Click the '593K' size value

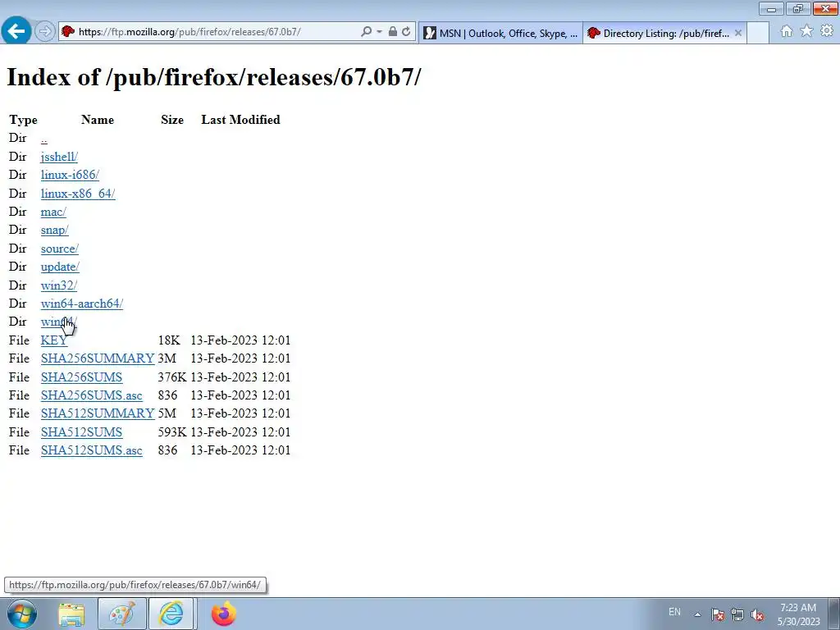tap(172, 431)
